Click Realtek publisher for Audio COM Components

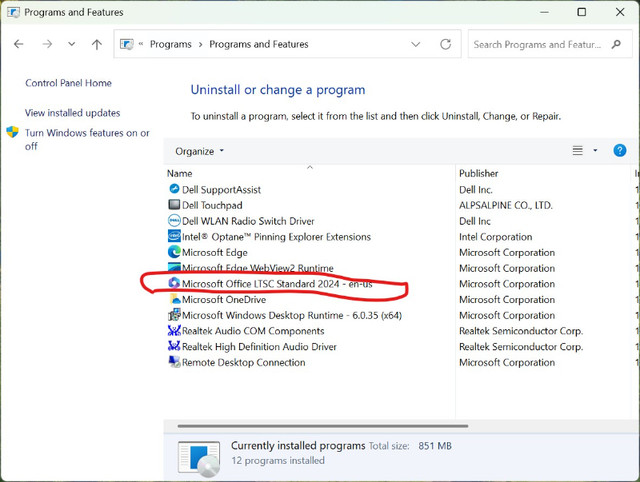point(521,331)
